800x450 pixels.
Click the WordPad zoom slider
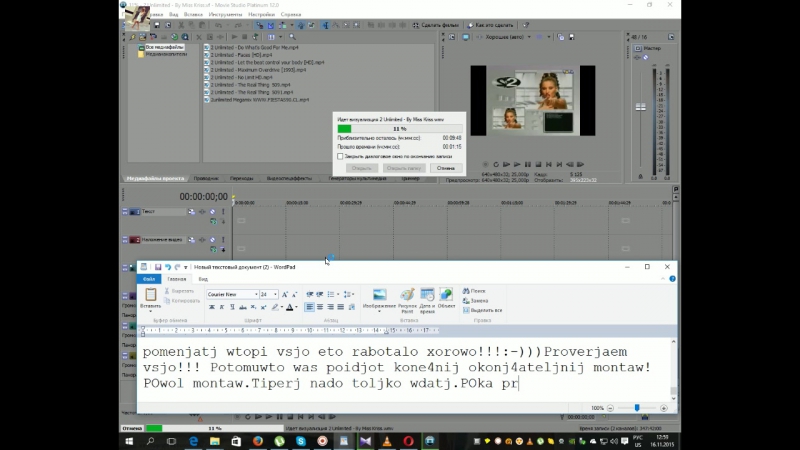click(637, 408)
